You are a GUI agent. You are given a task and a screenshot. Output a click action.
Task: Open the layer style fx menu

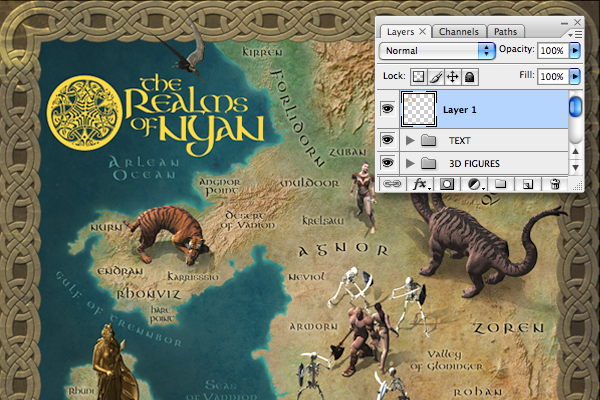click(x=421, y=184)
